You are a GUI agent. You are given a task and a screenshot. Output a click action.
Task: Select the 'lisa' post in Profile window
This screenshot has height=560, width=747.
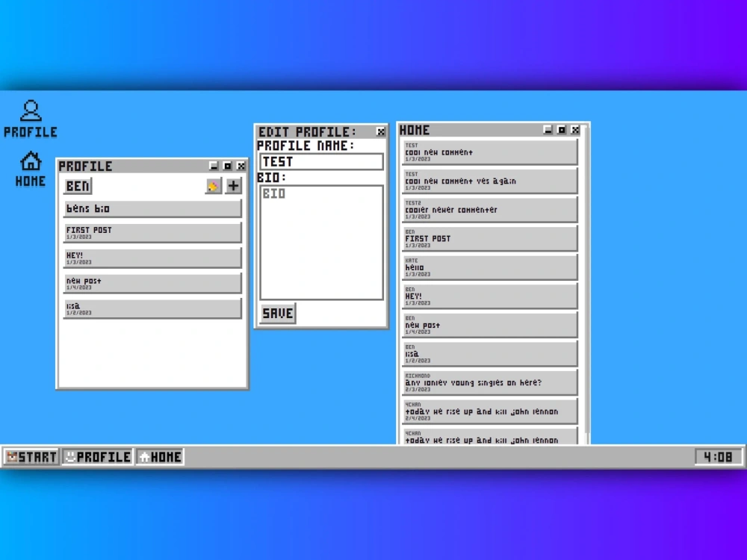click(152, 308)
